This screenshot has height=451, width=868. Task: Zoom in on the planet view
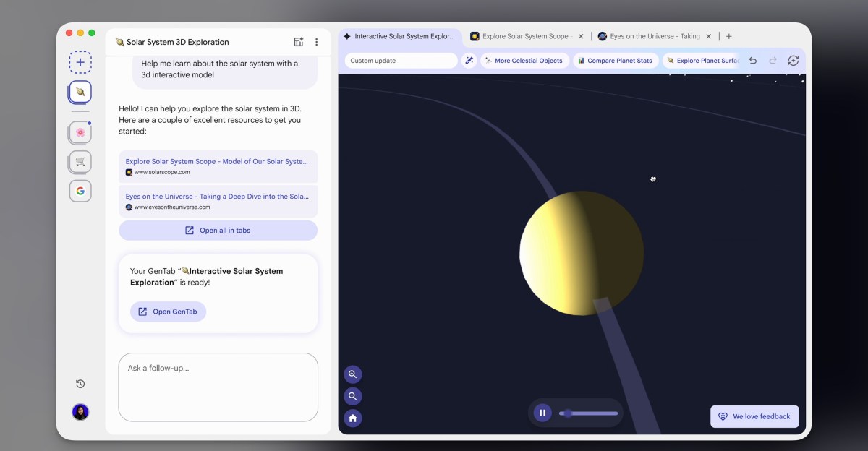pos(352,374)
